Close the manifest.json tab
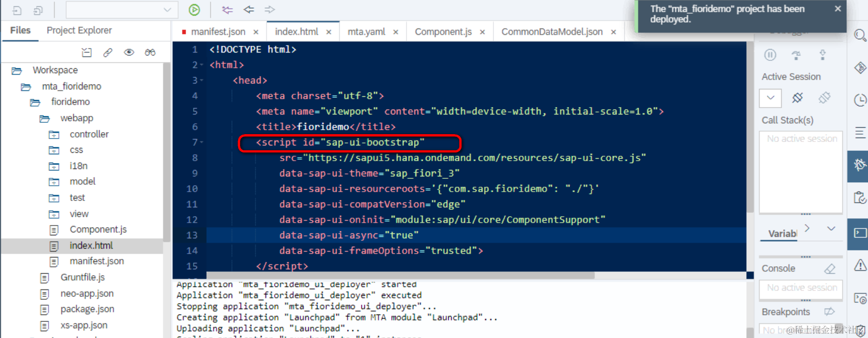 coord(256,32)
